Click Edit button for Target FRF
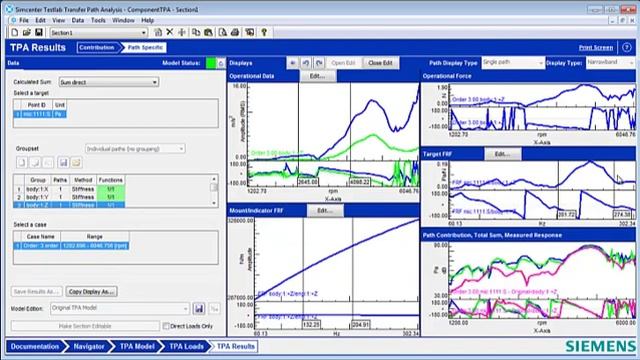640x360 pixels. (502, 154)
